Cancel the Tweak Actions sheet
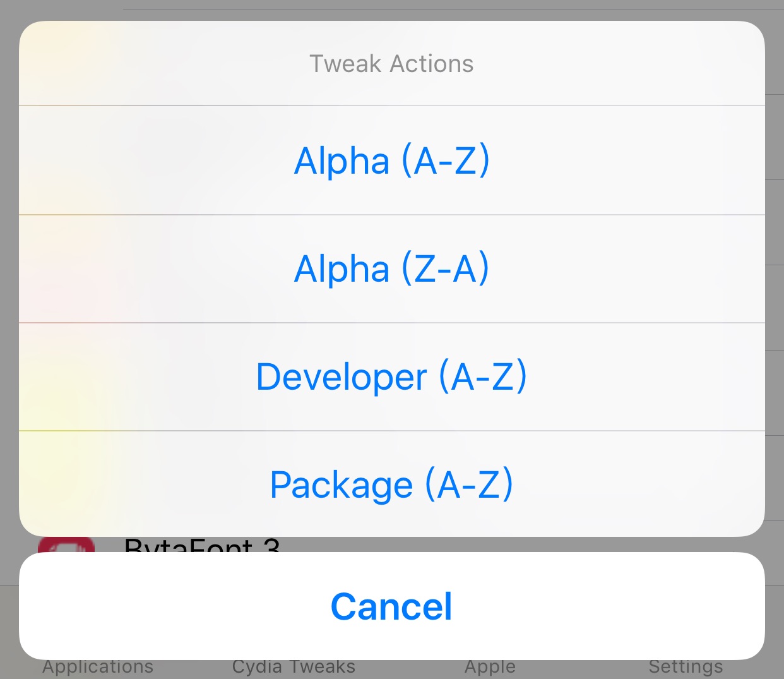Viewport: 784px width, 679px height. pyautogui.click(x=392, y=606)
